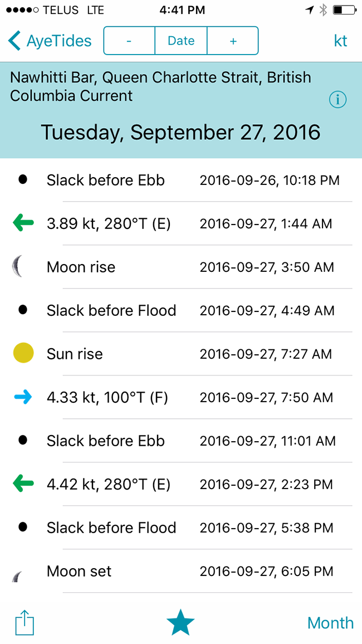Select Slack before Ebb at 10:18 PM
Viewport: 362px width, 644px height.
tap(181, 180)
